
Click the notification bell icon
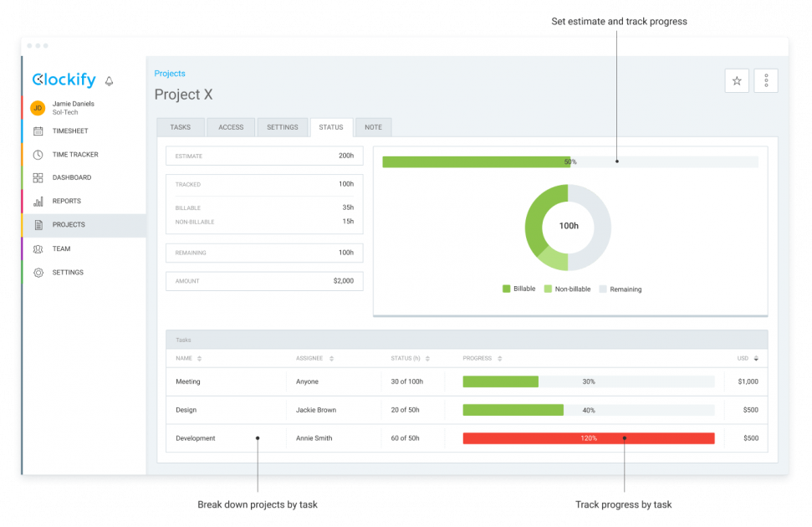[x=109, y=81]
